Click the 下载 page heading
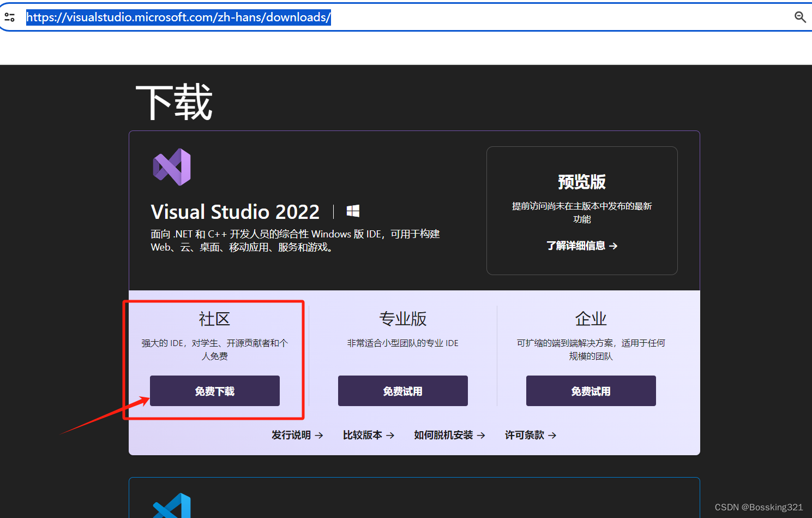The height and width of the screenshot is (518, 812). [174, 102]
